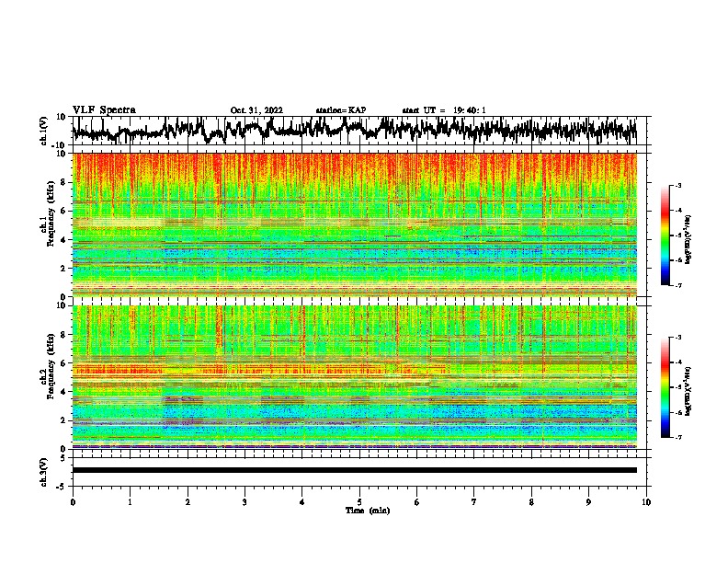Click the time axis tick label "1"

tap(130, 502)
